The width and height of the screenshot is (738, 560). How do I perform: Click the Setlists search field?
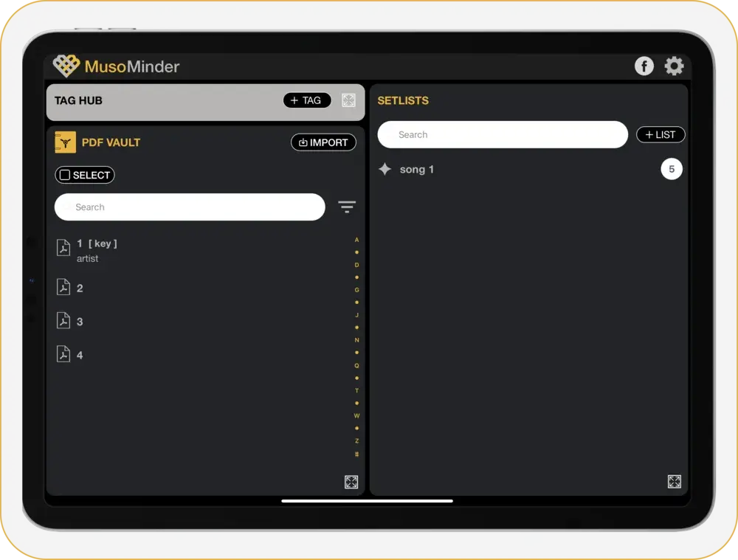[x=503, y=135]
